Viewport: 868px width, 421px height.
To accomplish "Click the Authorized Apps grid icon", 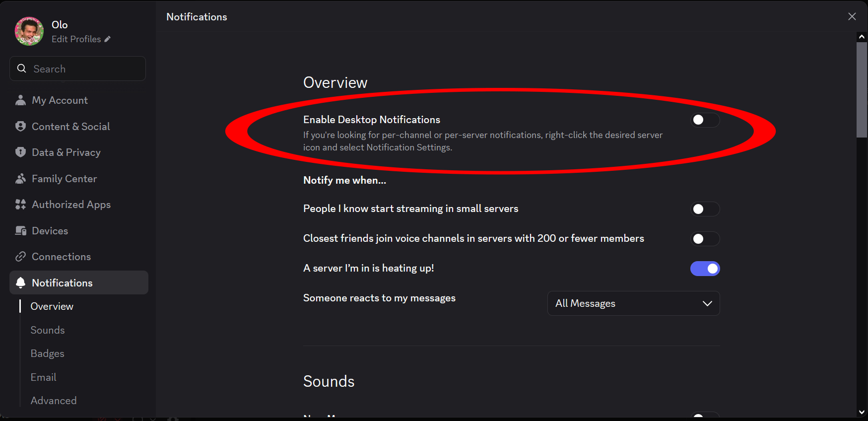I will tap(20, 205).
